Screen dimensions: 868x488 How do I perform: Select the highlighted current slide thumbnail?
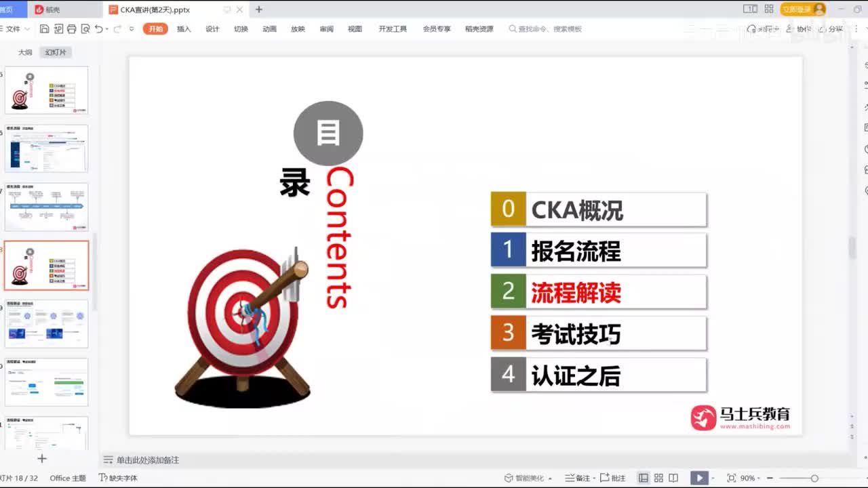click(46, 265)
